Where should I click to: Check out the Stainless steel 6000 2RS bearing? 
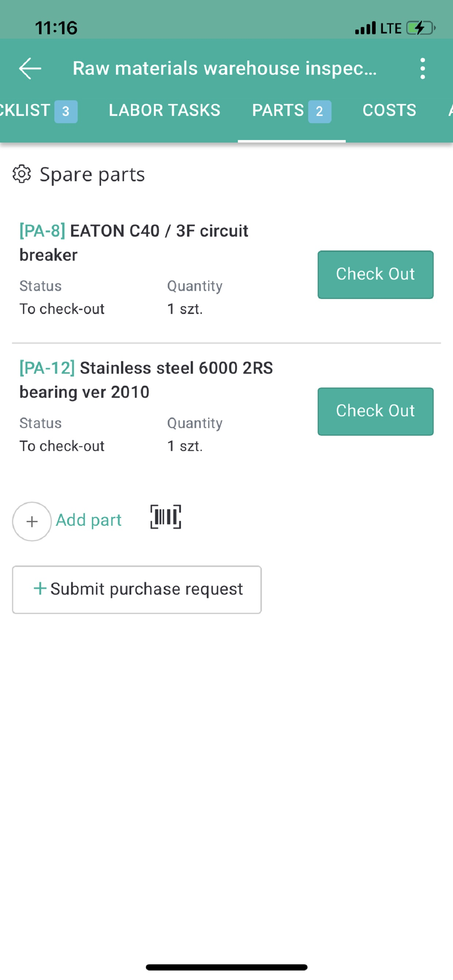click(375, 411)
